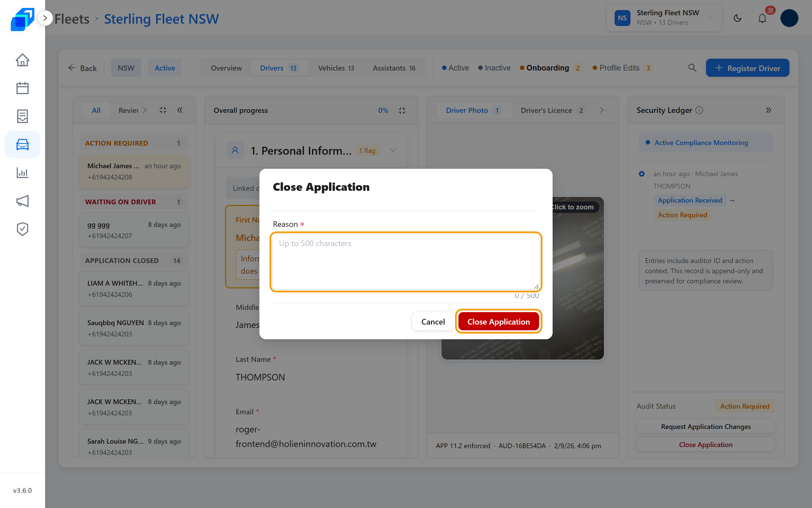The width and height of the screenshot is (812, 508).
Task: Click the 1 flag badge
Action: coord(367,150)
